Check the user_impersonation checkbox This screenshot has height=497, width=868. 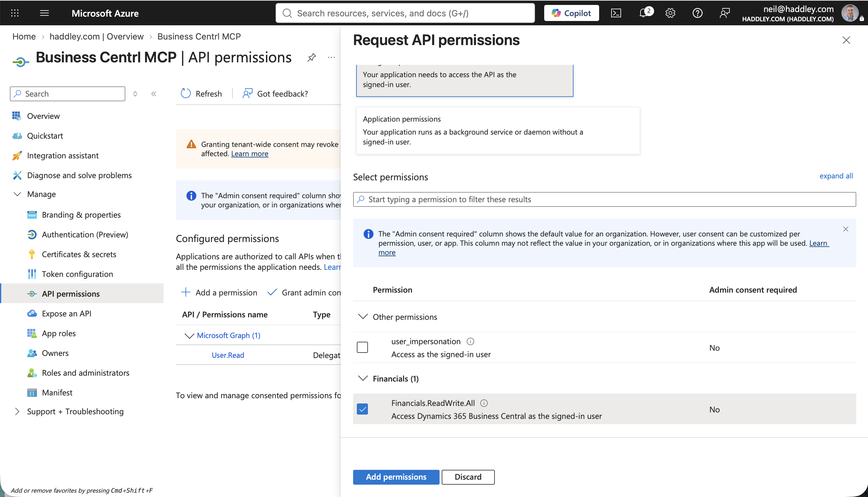[x=362, y=348]
